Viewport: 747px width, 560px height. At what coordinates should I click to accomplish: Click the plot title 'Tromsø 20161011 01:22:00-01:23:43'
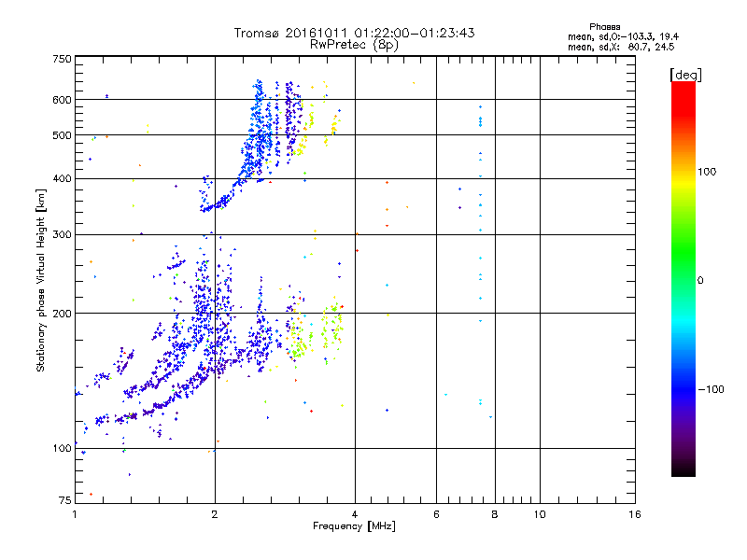[354, 33]
